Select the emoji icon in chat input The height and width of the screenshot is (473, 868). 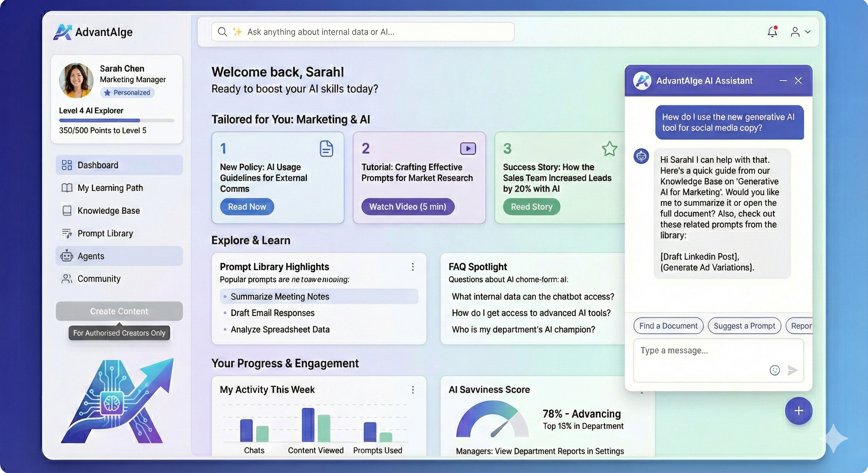[x=775, y=370]
